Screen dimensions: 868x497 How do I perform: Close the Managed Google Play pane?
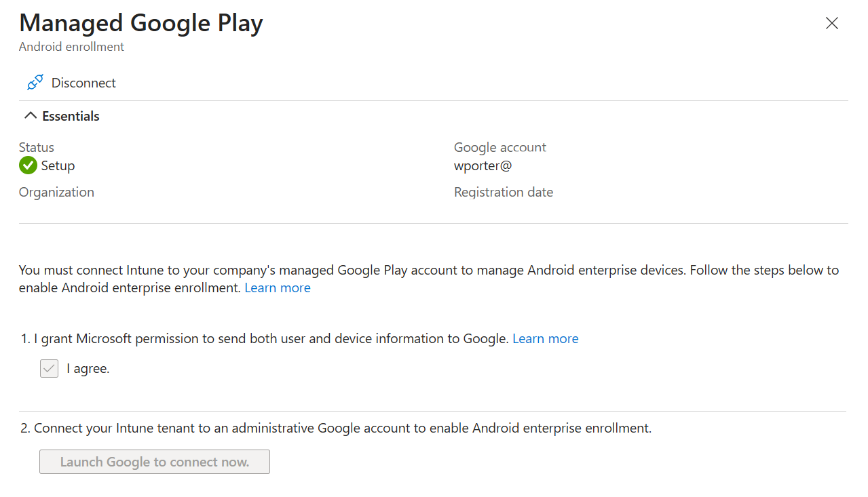tap(831, 23)
